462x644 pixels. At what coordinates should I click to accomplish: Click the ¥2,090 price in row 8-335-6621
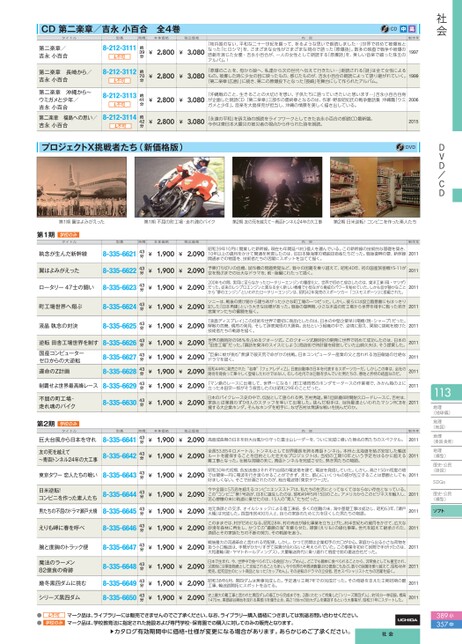pos(192,254)
